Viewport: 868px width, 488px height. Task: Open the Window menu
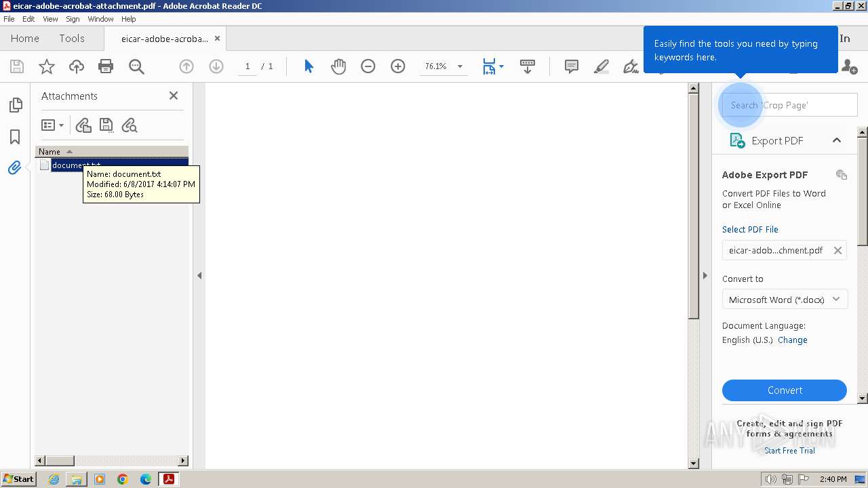(x=100, y=19)
